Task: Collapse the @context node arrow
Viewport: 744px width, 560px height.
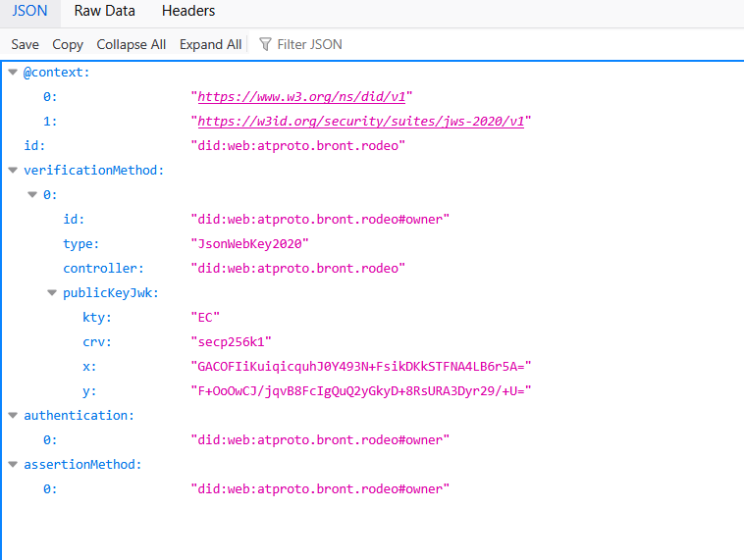Action: pos(12,73)
